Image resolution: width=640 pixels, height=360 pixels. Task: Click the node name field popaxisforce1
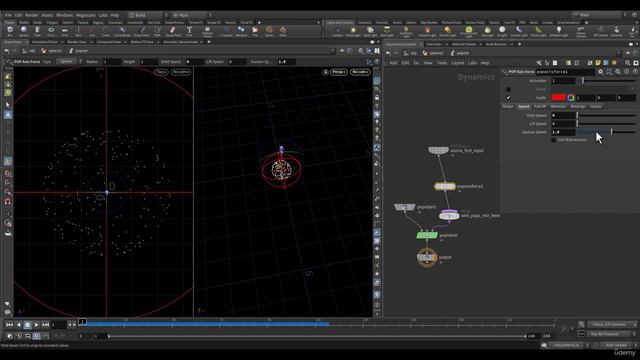(x=565, y=71)
